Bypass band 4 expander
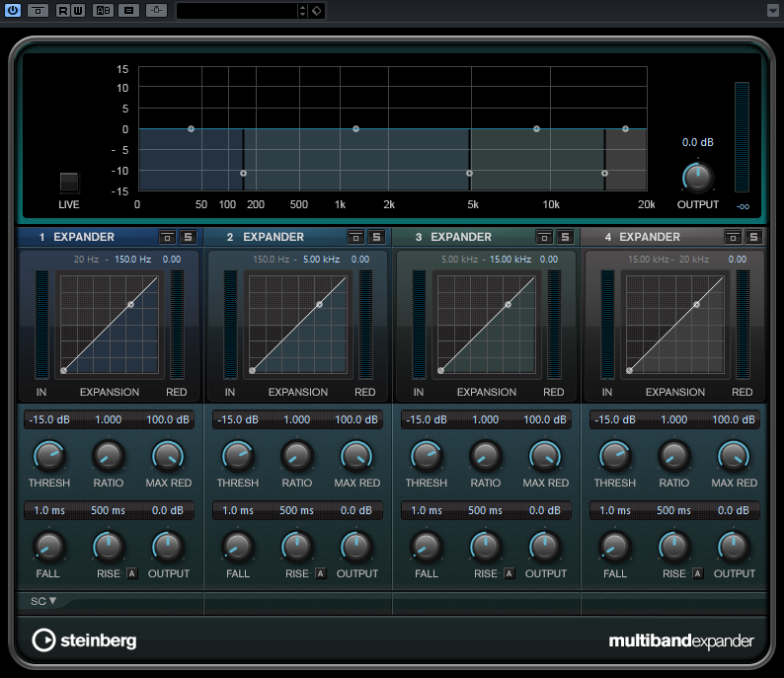The height and width of the screenshot is (678, 784). coord(733,237)
